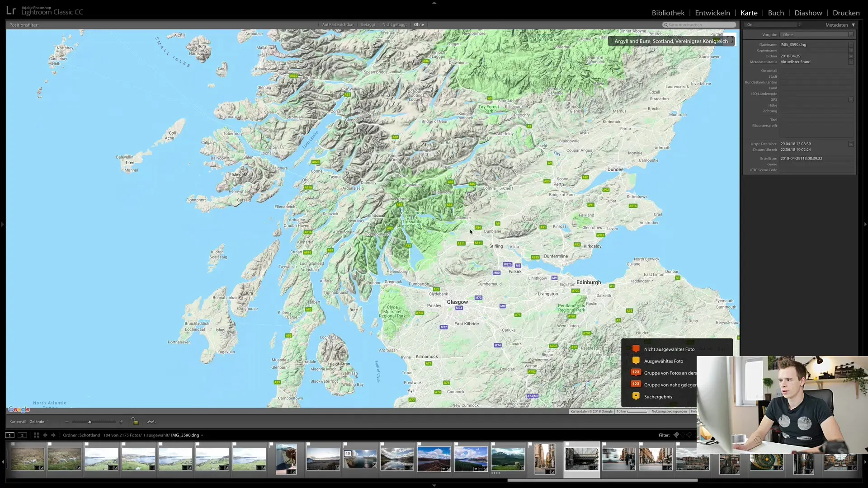Click the map zoom-out minus button
Viewport: 868px width, 488px height.
tap(66, 422)
